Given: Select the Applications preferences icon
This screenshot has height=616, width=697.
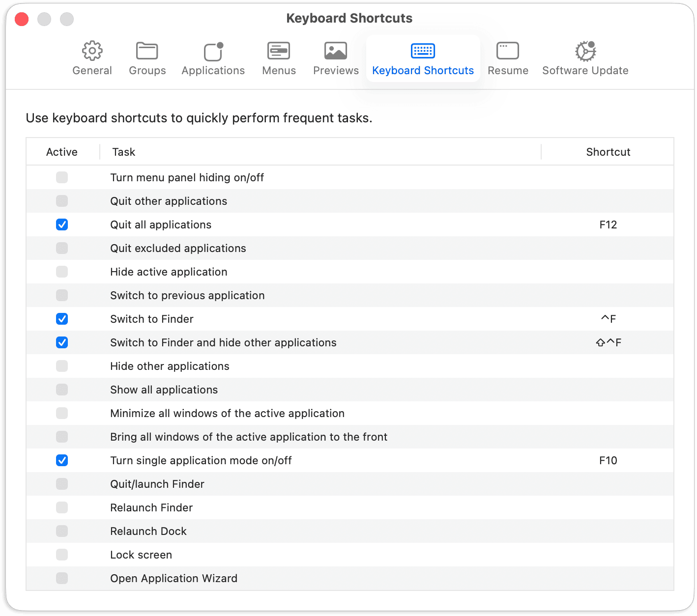Looking at the screenshot, I should (212, 51).
